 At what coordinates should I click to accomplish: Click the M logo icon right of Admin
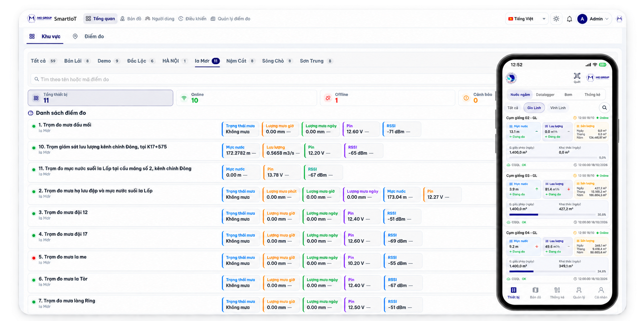pos(619,19)
